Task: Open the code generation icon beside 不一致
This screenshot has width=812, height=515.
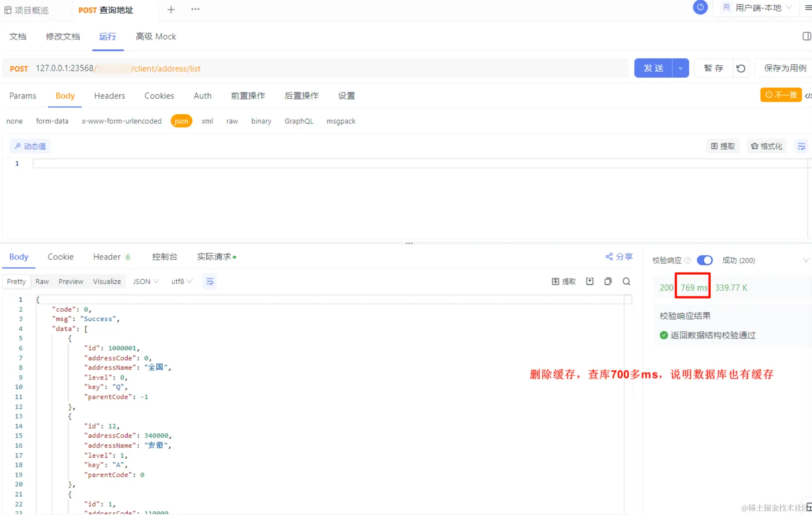Action: coord(808,95)
